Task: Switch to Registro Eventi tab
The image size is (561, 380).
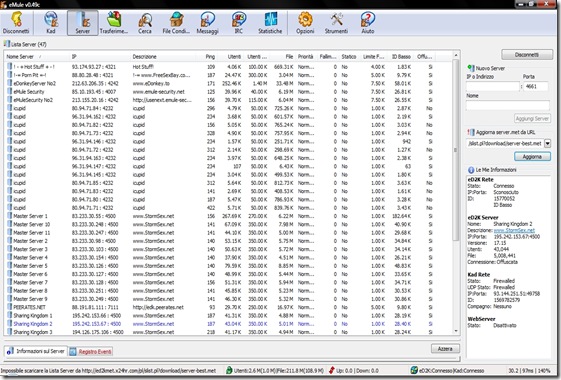Action: click(91, 352)
